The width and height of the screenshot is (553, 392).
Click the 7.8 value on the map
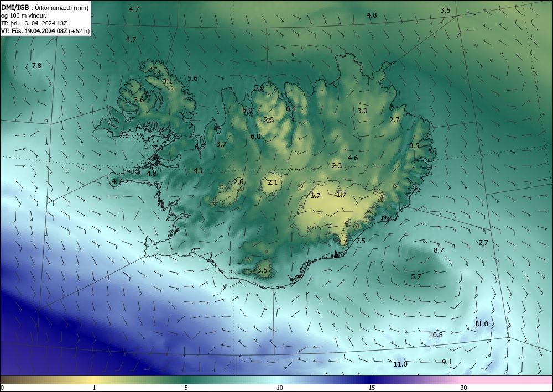pos(36,66)
